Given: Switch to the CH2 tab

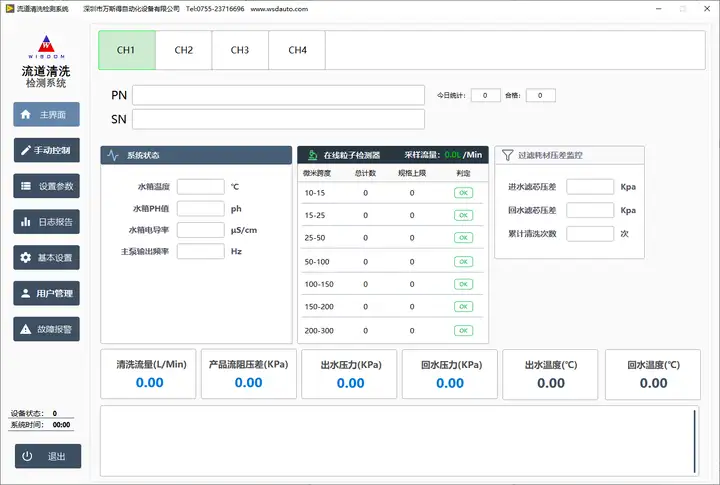Looking at the screenshot, I should [184, 50].
